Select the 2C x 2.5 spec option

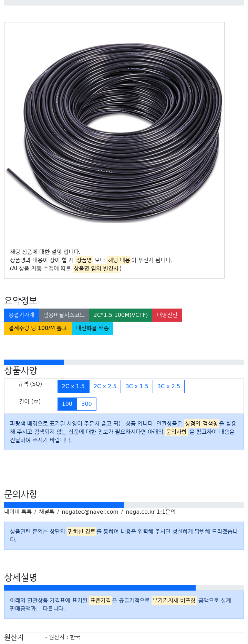pyautogui.click(x=105, y=386)
